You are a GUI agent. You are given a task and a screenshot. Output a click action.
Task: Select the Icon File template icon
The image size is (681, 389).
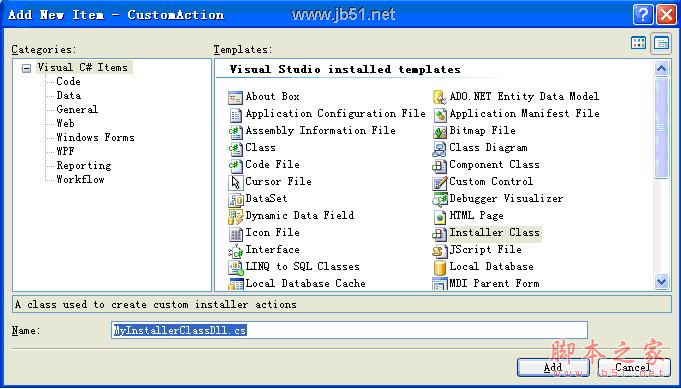235,234
